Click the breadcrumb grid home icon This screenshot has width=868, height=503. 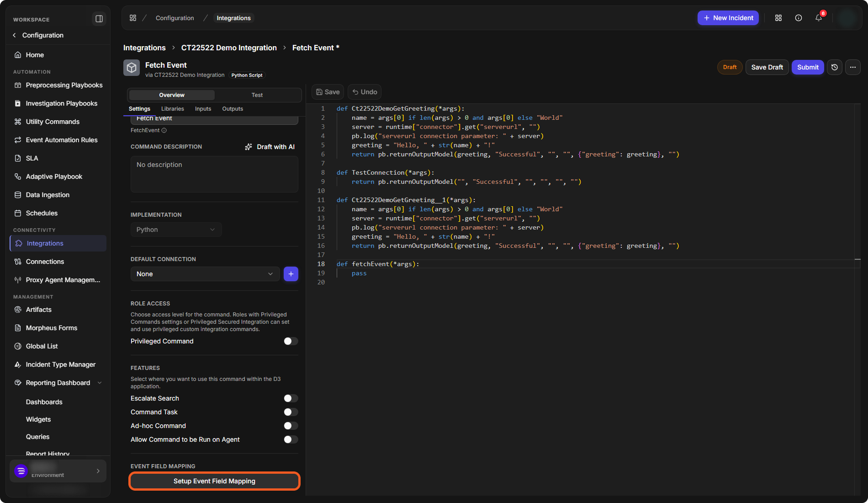(133, 18)
